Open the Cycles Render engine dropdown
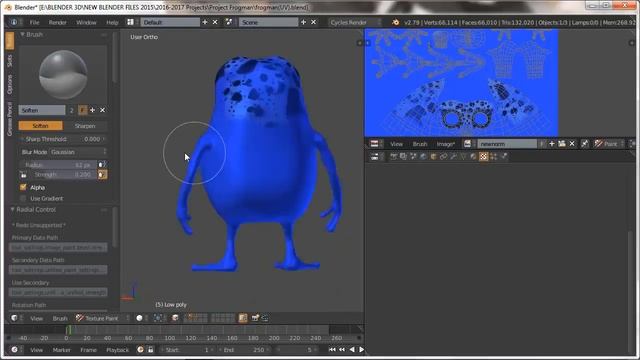 (355, 22)
